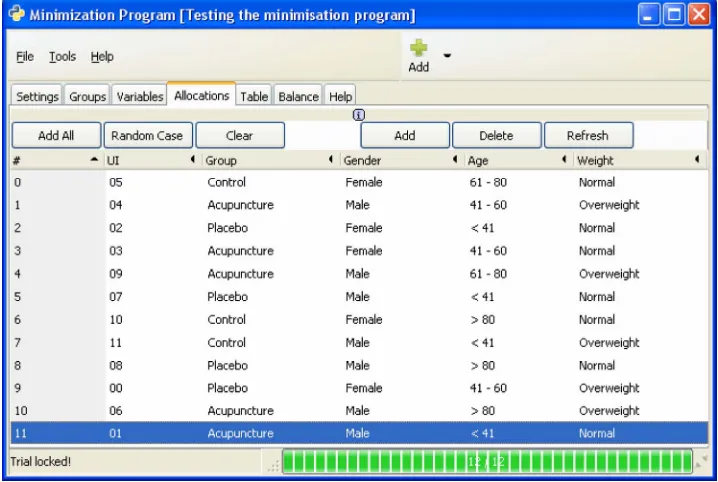Click the Random Case button
Screen dimensions: 718x482
tap(148, 135)
